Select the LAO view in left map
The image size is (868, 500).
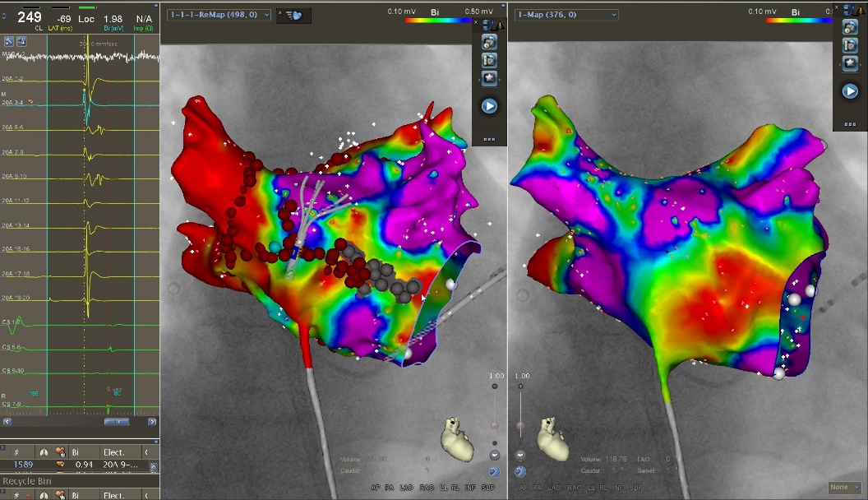click(406, 488)
